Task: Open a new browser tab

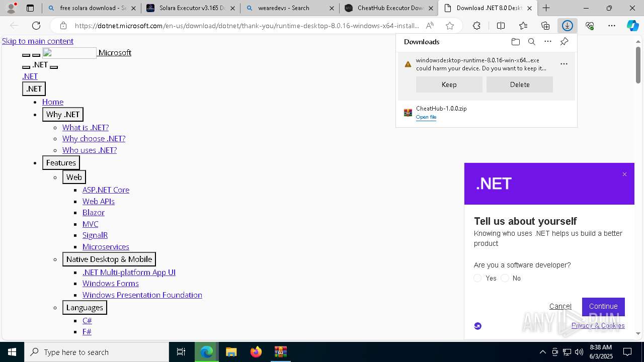Action: point(546,8)
